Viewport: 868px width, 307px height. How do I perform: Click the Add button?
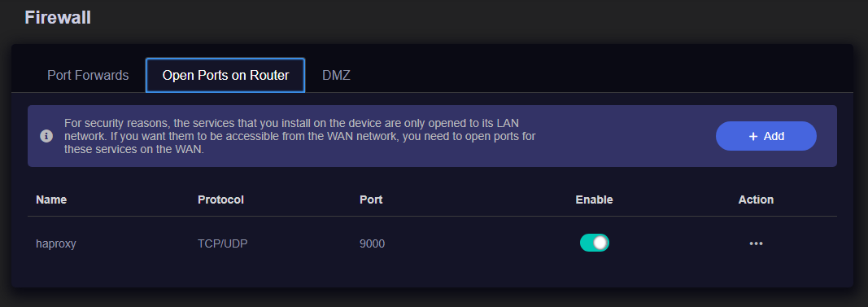coord(766,136)
